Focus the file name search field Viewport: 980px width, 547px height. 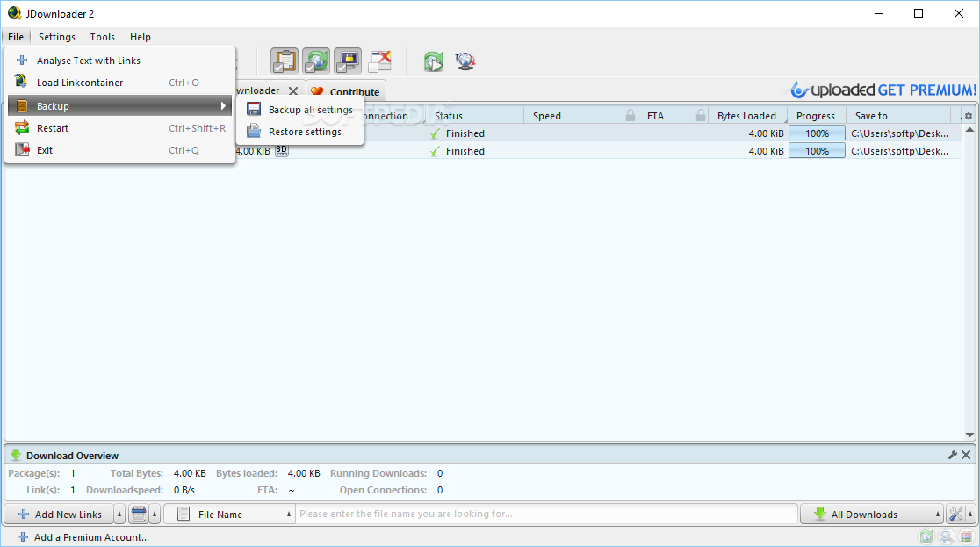click(547, 514)
